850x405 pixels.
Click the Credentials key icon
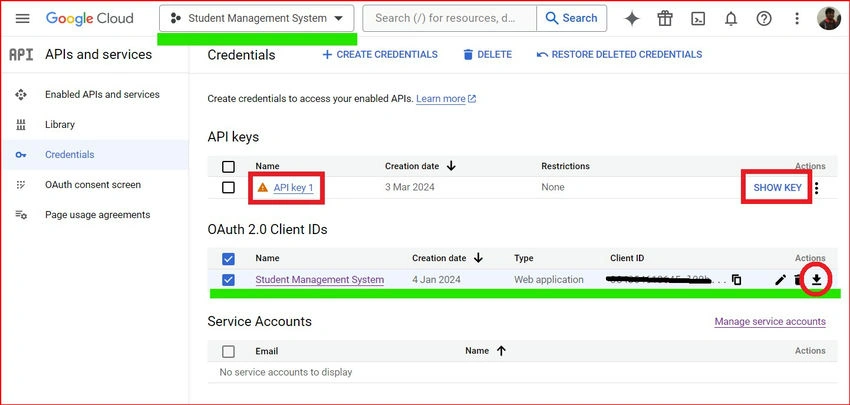(x=21, y=155)
